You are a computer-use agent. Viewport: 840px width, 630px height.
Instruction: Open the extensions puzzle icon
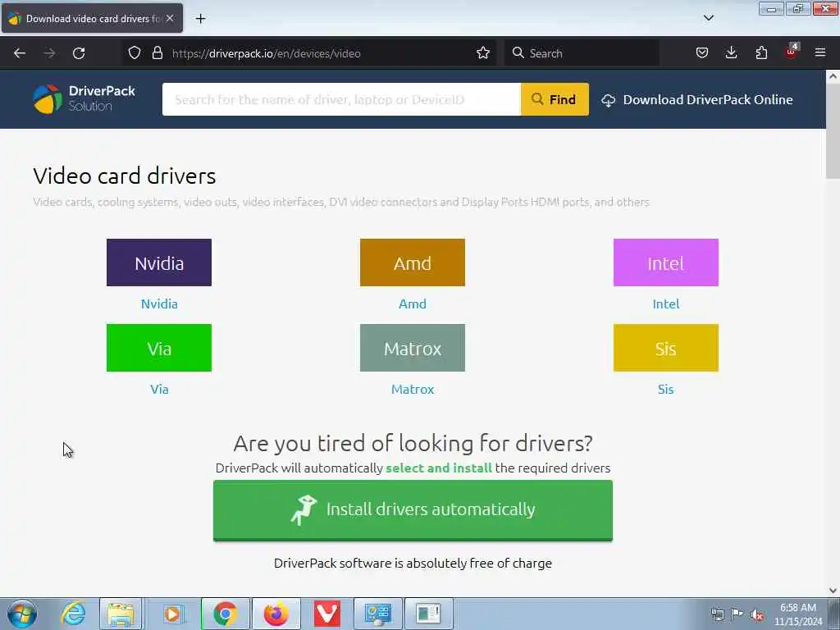tap(761, 52)
